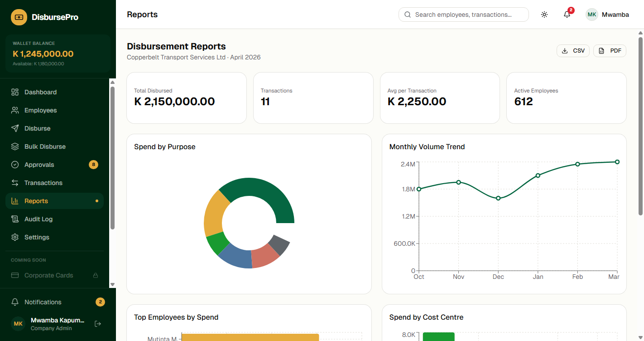The width and height of the screenshot is (644, 341).
Task: Click the small bright green donut segment
Action: pos(219,243)
